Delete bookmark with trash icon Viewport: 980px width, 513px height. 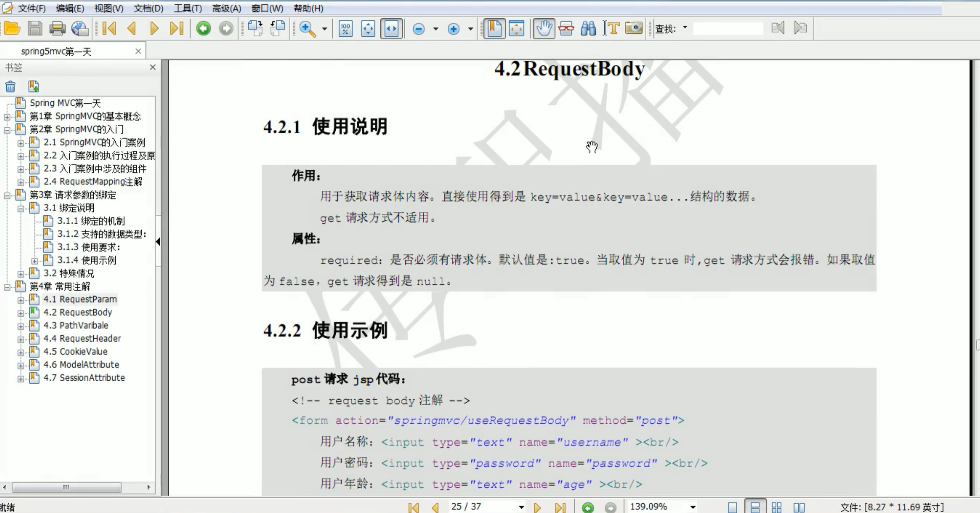[10, 86]
